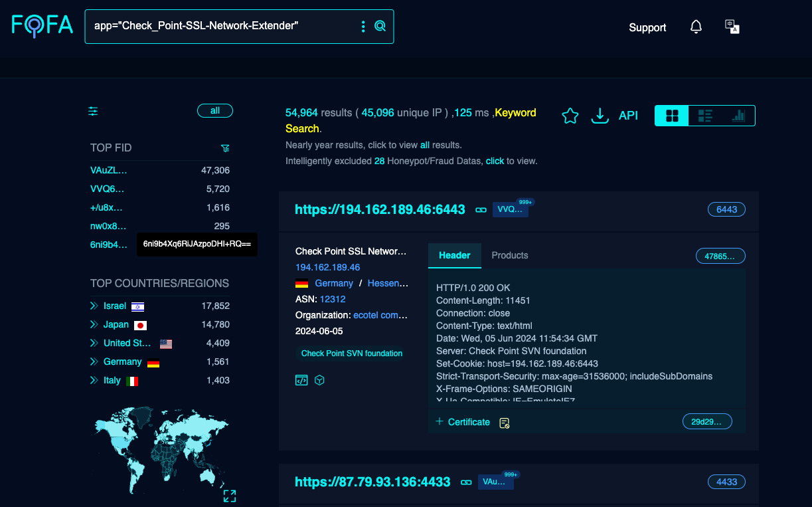812x507 pixels.
Task: Click the API link
Action: coord(628,116)
